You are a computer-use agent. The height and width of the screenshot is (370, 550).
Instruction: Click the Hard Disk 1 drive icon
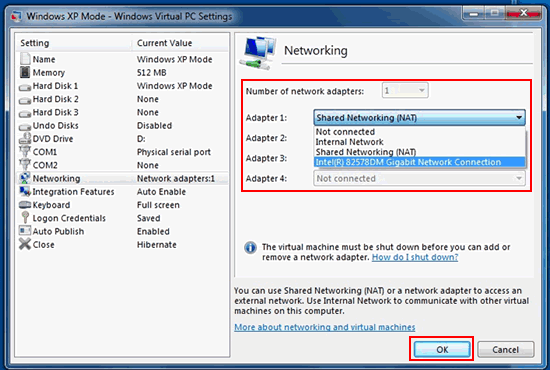[x=25, y=87]
